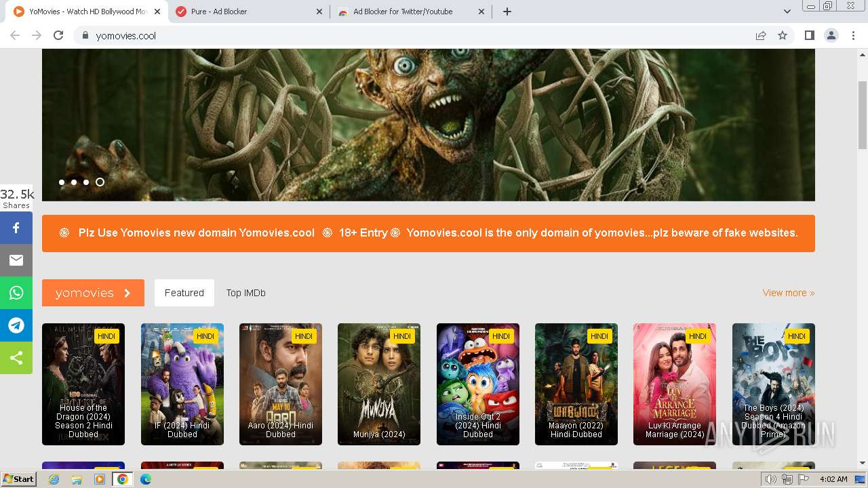Click Plz Use Yomovies new domain notice
This screenshot has width=868, height=488.
[x=197, y=232]
